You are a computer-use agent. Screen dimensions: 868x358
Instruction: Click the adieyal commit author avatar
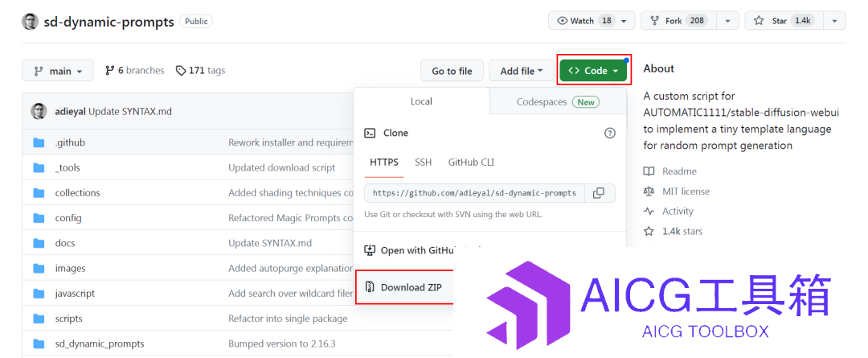coord(39,111)
